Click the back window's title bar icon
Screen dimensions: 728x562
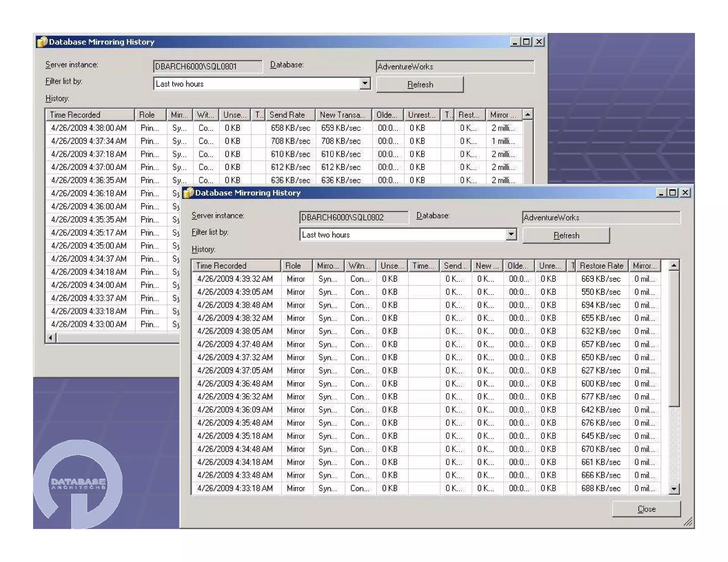pyautogui.click(x=42, y=42)
